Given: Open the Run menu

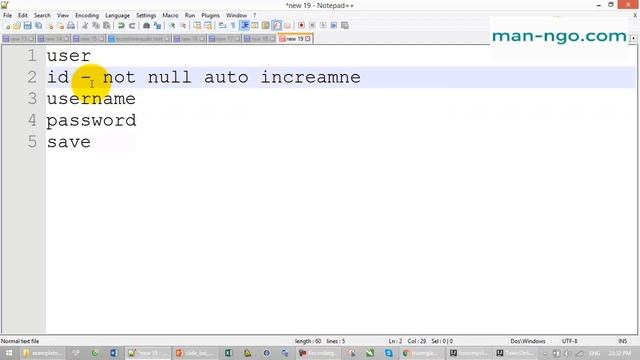Looking at the screenshot, I should pyautogui.click(x=190, y=16).
